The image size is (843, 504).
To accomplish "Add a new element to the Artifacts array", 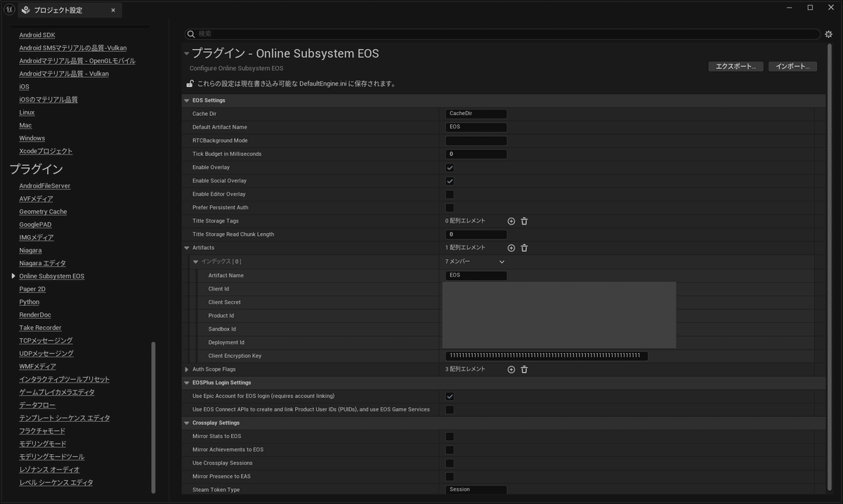I will pos(511,247).
